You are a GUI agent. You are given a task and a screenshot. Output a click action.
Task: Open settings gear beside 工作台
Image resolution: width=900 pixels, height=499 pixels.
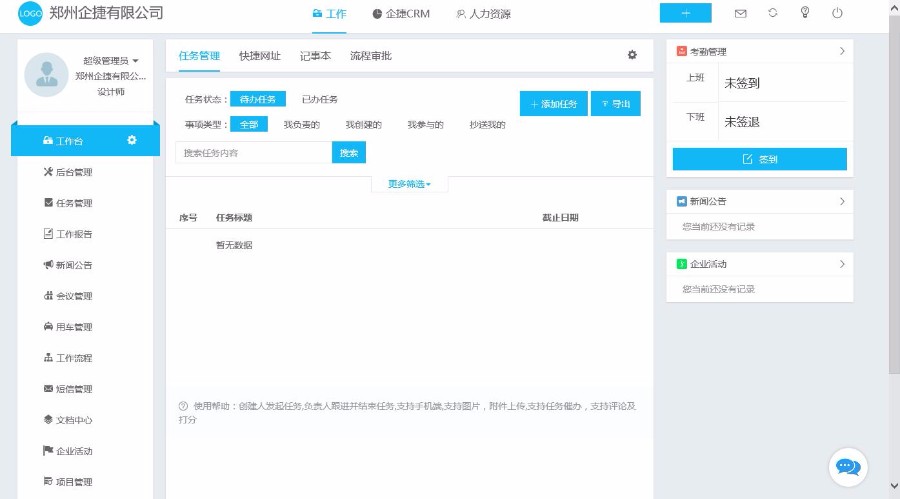tap(132, 140)
